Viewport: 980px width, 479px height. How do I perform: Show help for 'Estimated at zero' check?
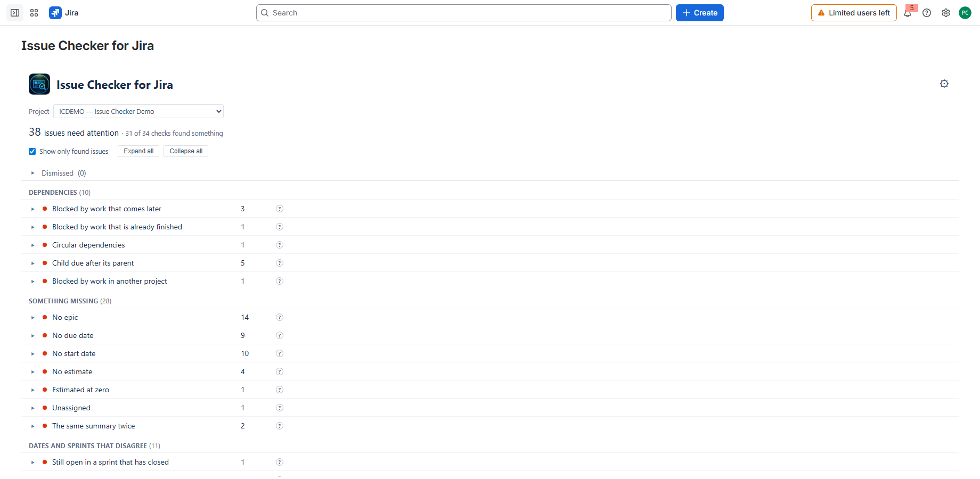pyautogui.click(x=280, y=390)
